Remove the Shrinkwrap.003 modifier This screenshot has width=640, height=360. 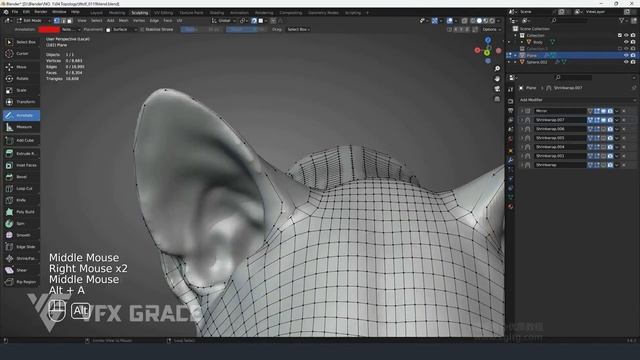coord(624,138)
